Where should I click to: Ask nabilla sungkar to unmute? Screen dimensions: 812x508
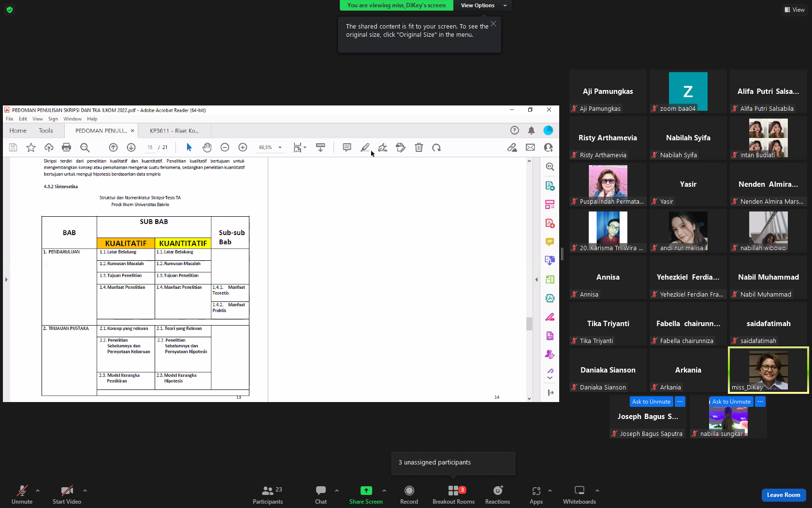tap(731, 402)
